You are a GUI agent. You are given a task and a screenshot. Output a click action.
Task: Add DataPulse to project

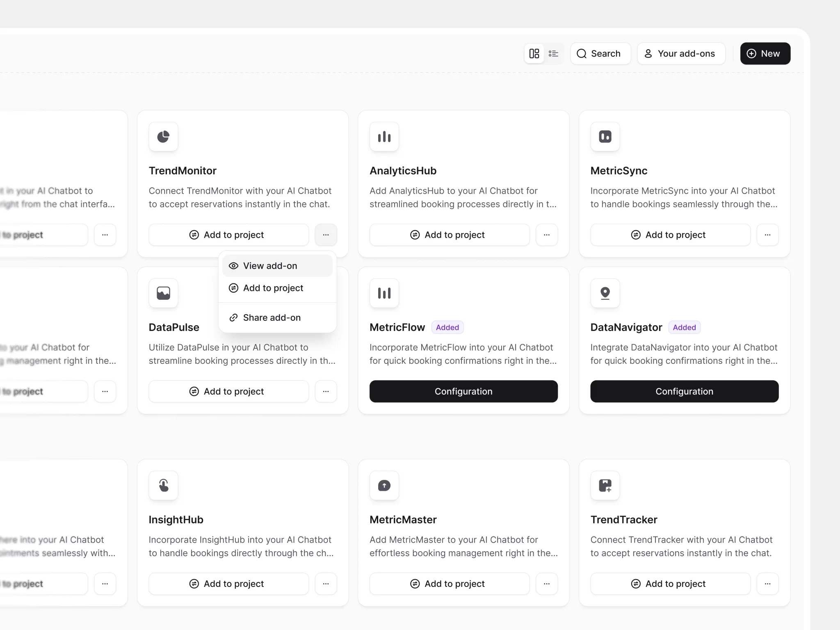[x=229, y=392]
